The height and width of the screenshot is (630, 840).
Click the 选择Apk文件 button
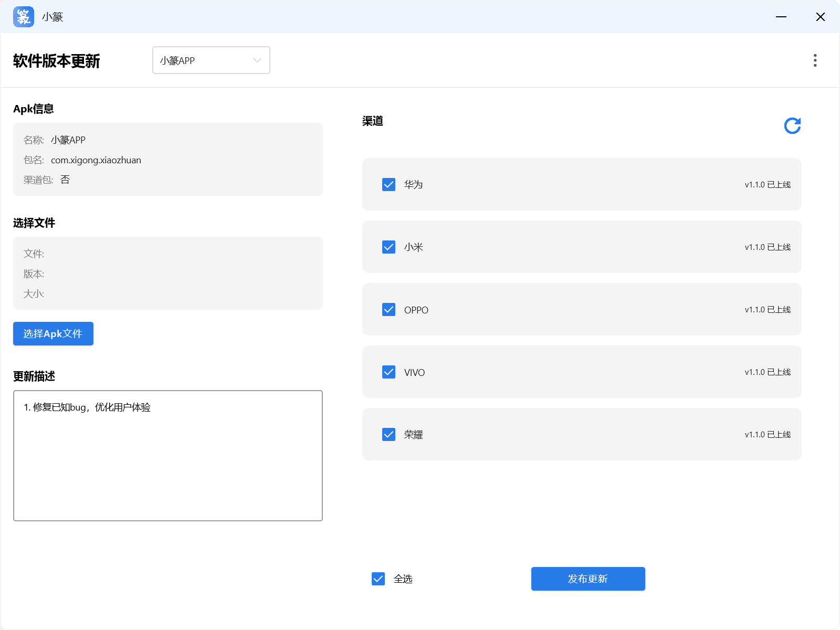[53, 333]
